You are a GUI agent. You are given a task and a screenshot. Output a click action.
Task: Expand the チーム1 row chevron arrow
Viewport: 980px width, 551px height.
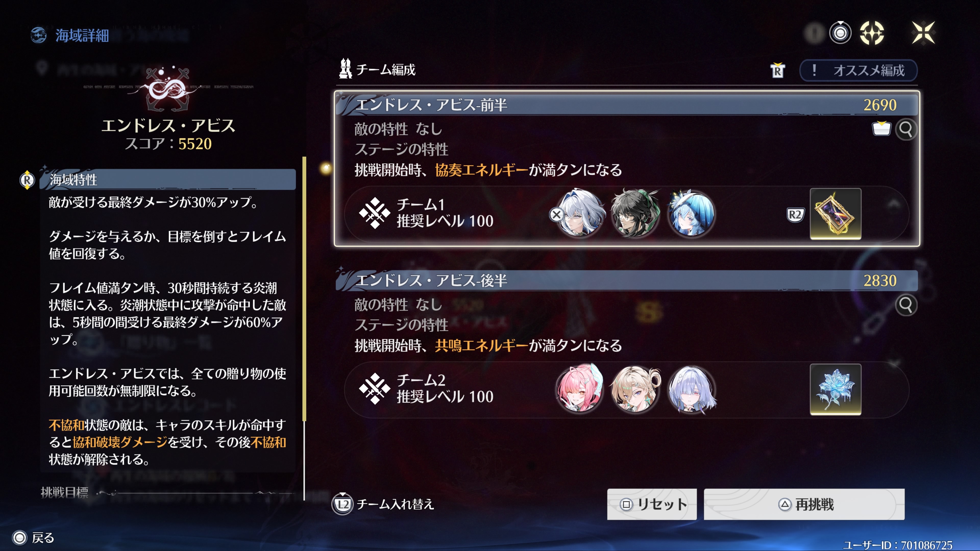coord(894,204)
